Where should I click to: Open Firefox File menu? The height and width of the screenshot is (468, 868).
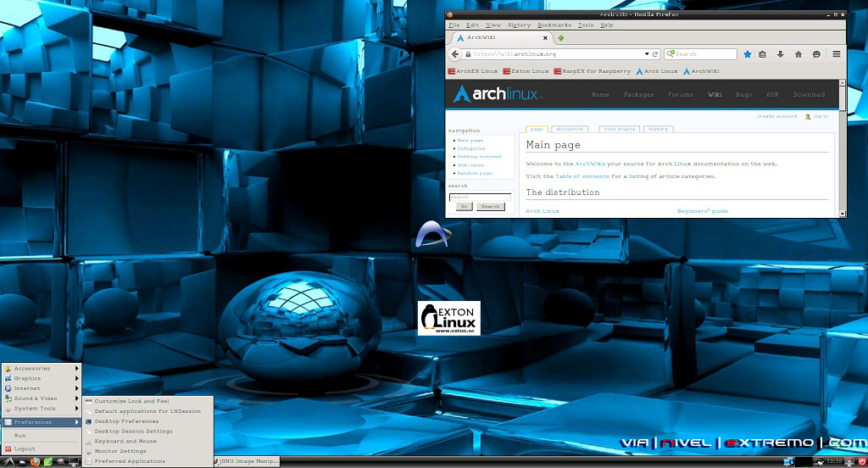[x=454, y=25]
